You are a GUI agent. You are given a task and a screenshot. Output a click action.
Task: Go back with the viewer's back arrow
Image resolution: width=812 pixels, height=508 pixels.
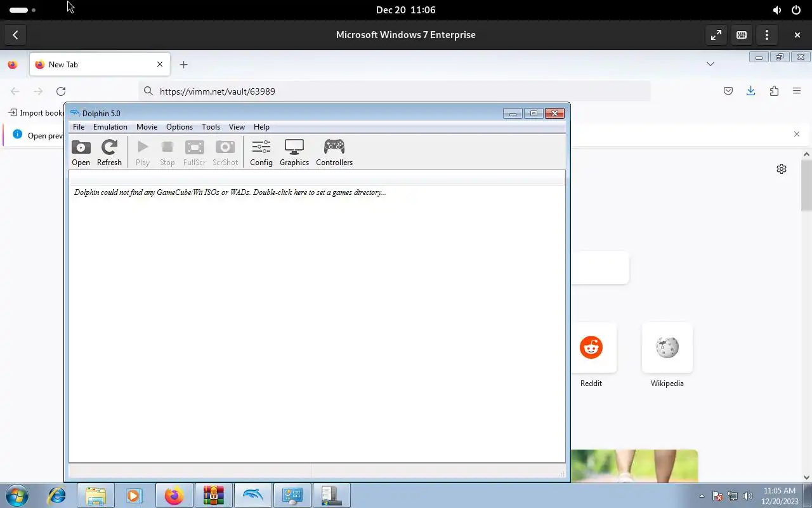[x=15, y=35]
